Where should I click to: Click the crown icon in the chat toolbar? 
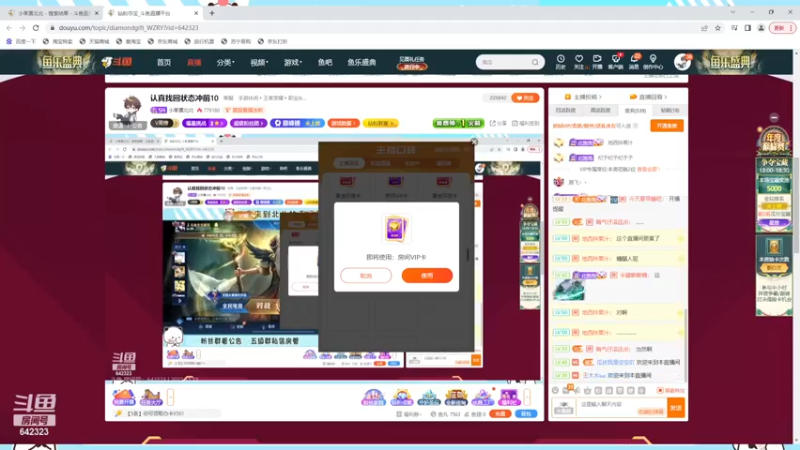click(587, 390)
